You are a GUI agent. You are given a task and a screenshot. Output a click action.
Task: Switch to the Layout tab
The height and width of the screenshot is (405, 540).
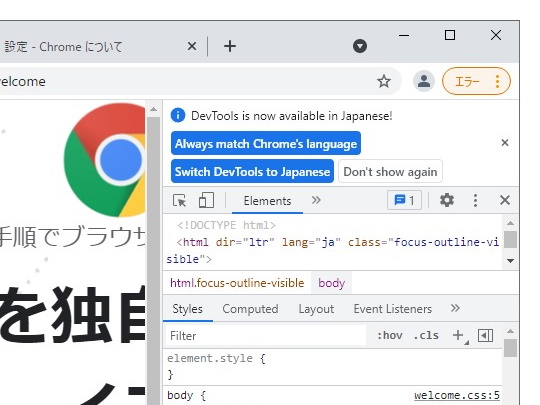[316, 309]
